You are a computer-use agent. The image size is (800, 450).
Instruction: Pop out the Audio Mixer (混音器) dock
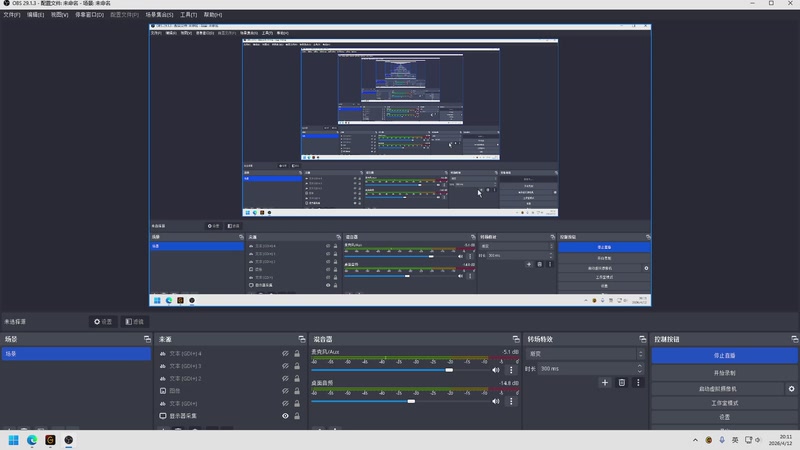point(516,339)
